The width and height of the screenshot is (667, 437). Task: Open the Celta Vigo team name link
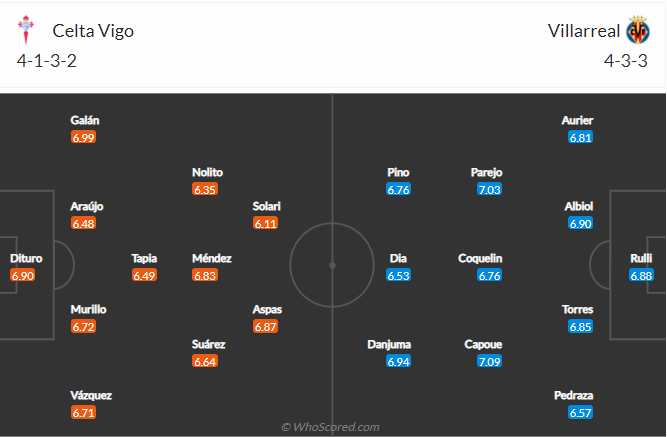pyautogui.click(x=93, y=31)
